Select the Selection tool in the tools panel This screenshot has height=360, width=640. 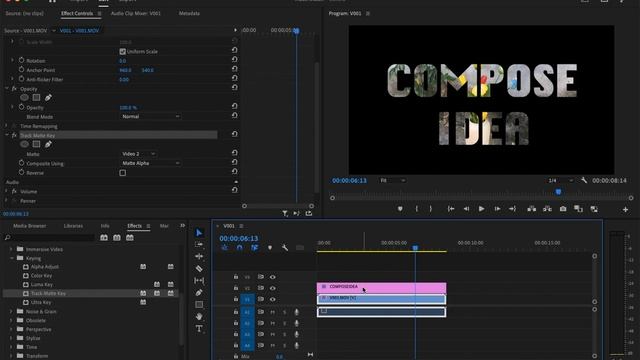tap(199, 233)
